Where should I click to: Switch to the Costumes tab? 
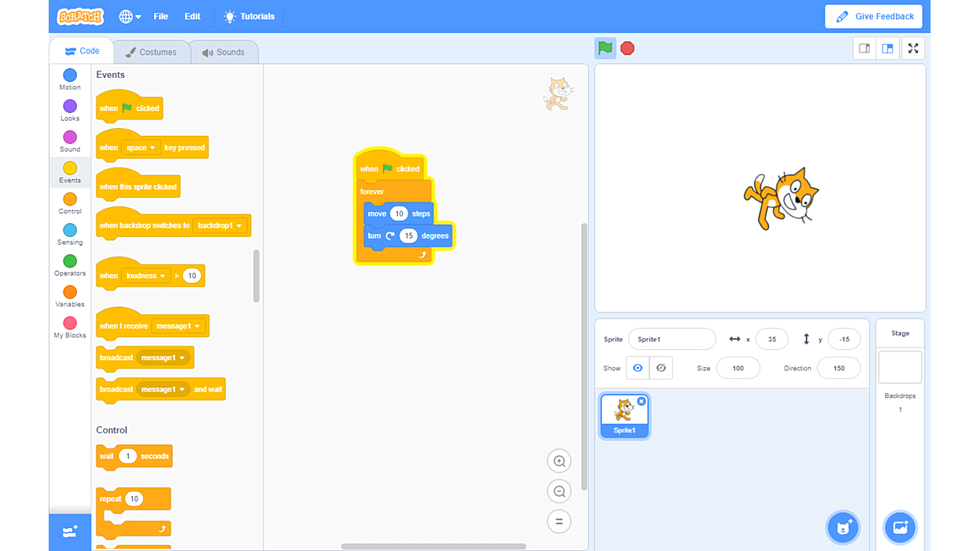coord(152,53)
